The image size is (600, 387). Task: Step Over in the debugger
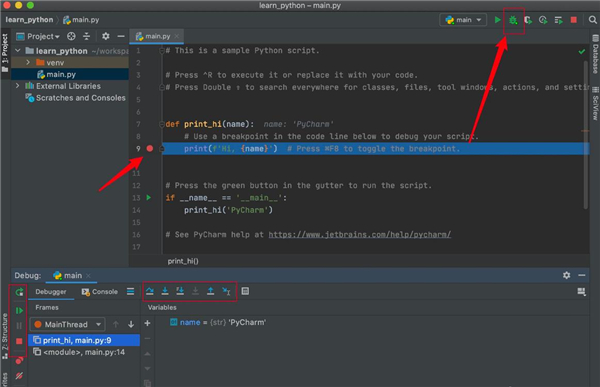[150, 291]
